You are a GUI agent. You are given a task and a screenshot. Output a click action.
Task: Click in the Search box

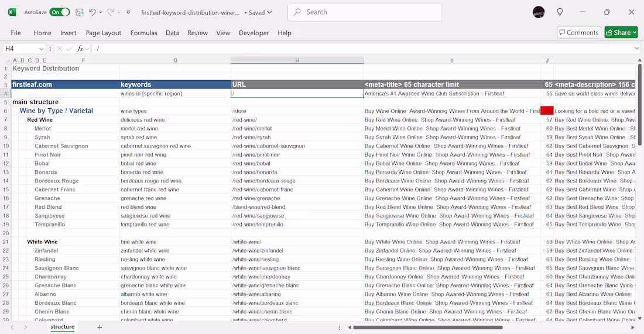click(x=364, y=12)
